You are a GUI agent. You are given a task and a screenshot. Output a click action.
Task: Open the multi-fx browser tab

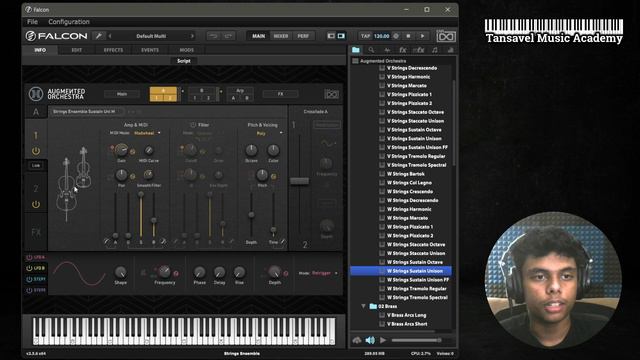click(419, 50)
